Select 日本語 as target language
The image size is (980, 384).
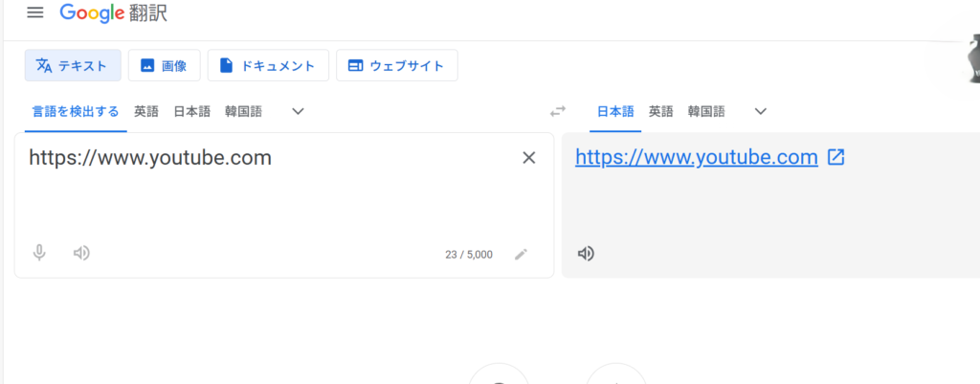(615, 112)
